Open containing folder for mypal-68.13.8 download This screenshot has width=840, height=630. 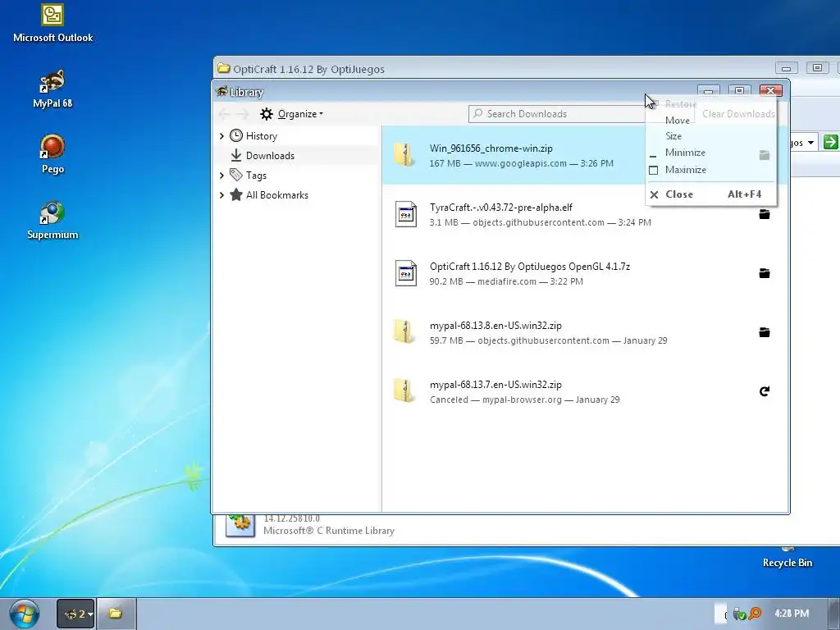tap(765, 332)
